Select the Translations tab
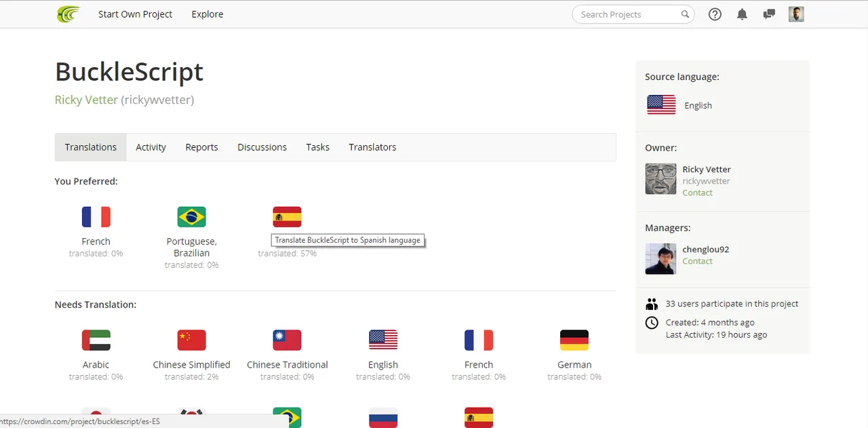 point(91,147)
